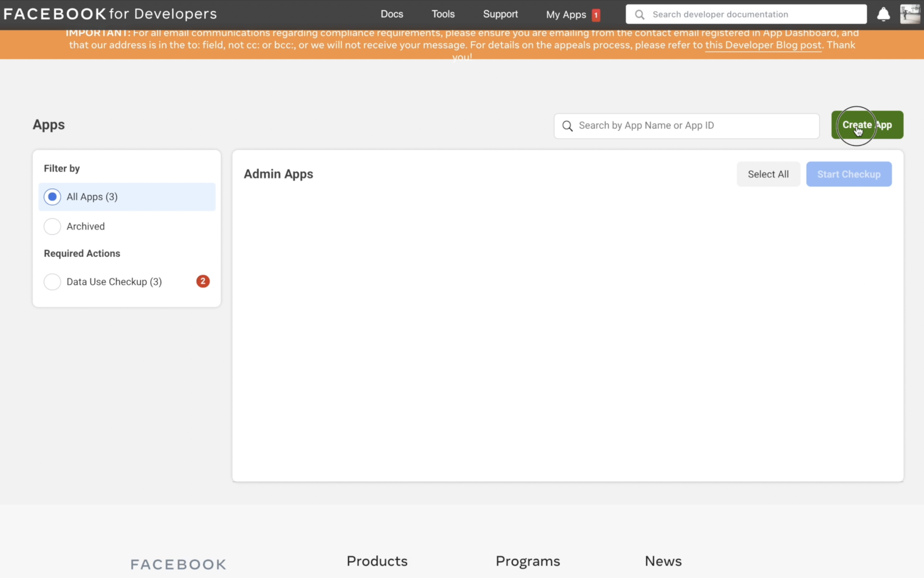Focus the Search developer documentation field
924x578 pixels.
tap(746, 14)
